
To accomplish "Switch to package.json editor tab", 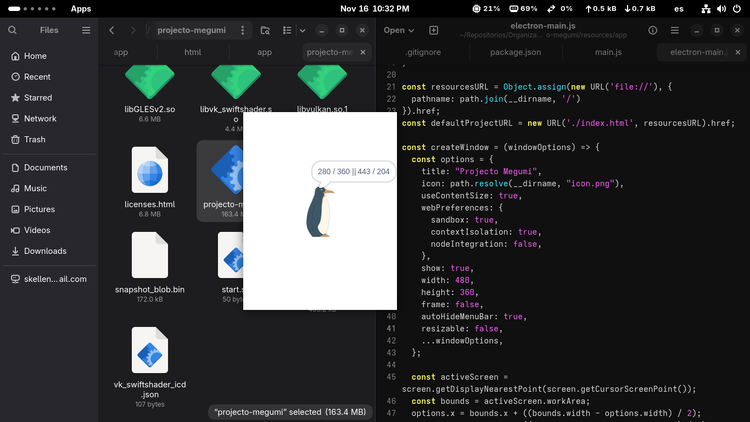I will 516,52.
